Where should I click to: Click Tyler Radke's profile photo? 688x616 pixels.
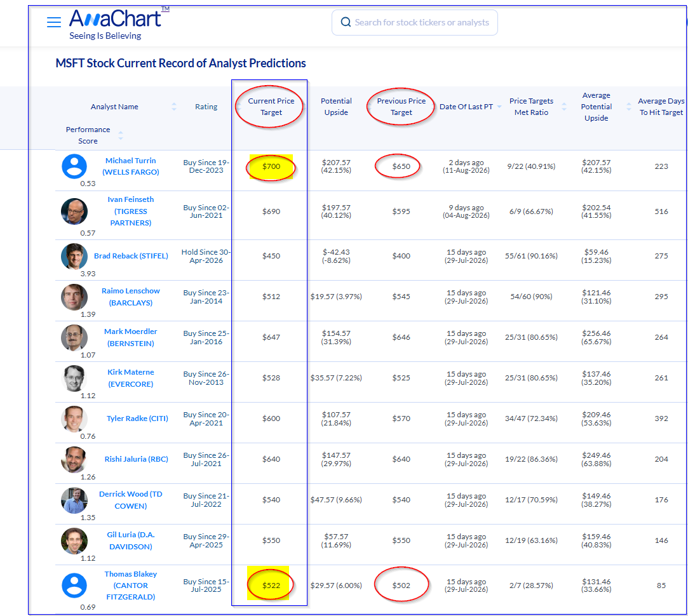tap(74, 418)
